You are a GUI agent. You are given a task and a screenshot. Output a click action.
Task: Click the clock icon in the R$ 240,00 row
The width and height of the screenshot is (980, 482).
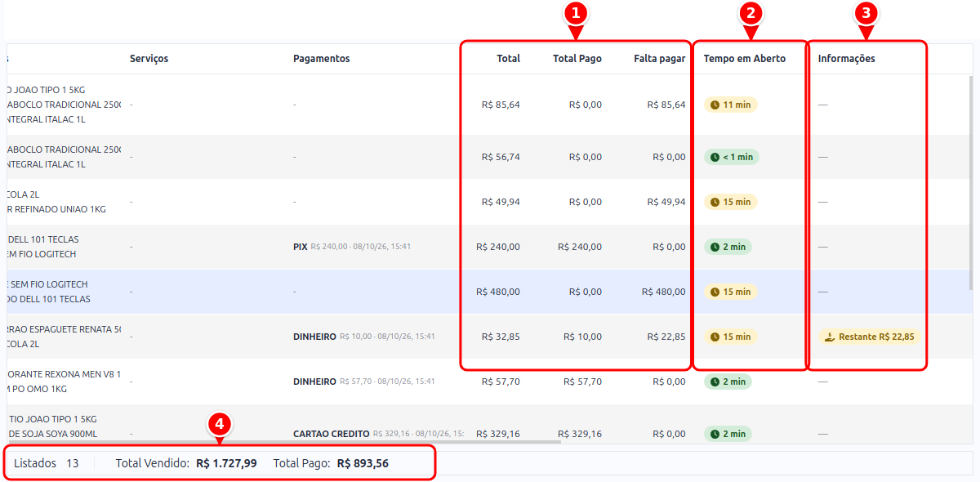[715, 247]
